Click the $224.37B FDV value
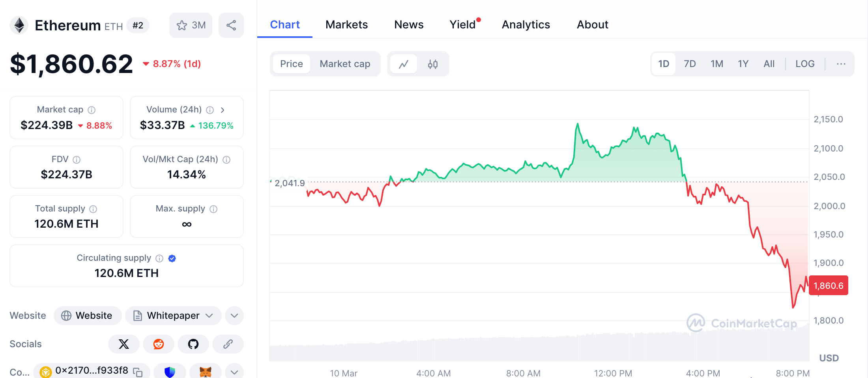Viewport: 868px width, 378px height. 66,174
